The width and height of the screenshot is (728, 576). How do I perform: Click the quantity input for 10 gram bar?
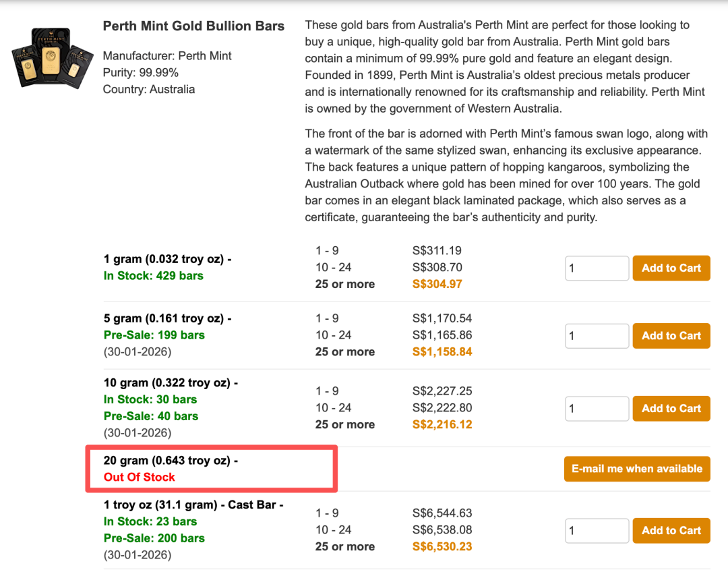click(596, 408)
